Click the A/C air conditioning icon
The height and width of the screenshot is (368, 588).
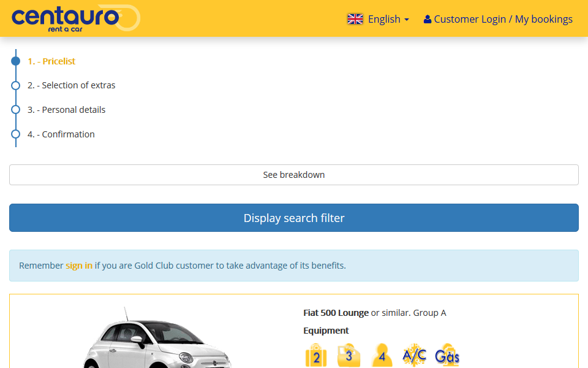point(415,355)
